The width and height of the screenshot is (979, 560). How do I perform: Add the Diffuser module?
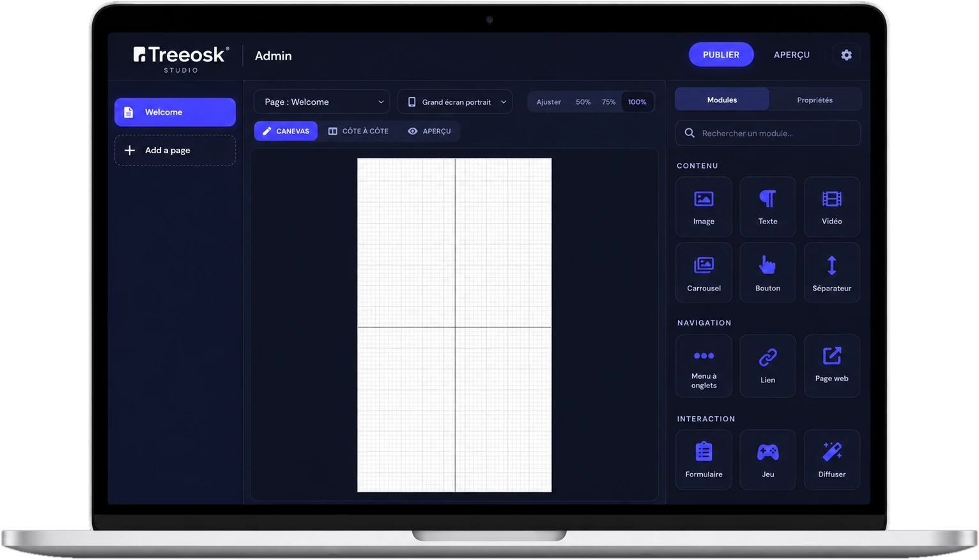(831, 460)
